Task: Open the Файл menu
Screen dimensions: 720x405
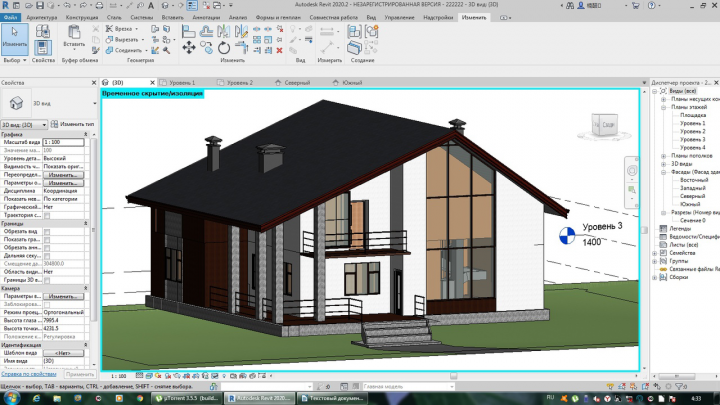Action: [10, 17]
